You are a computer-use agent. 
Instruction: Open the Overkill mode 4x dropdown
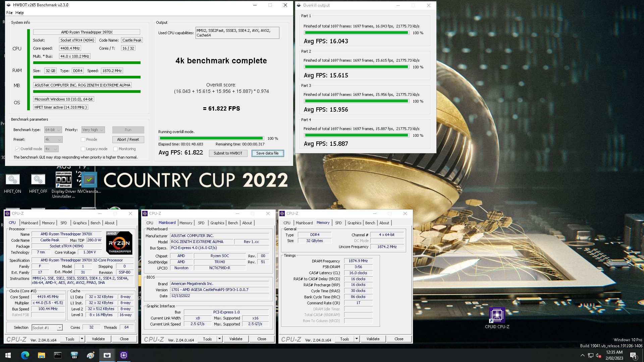51,149
